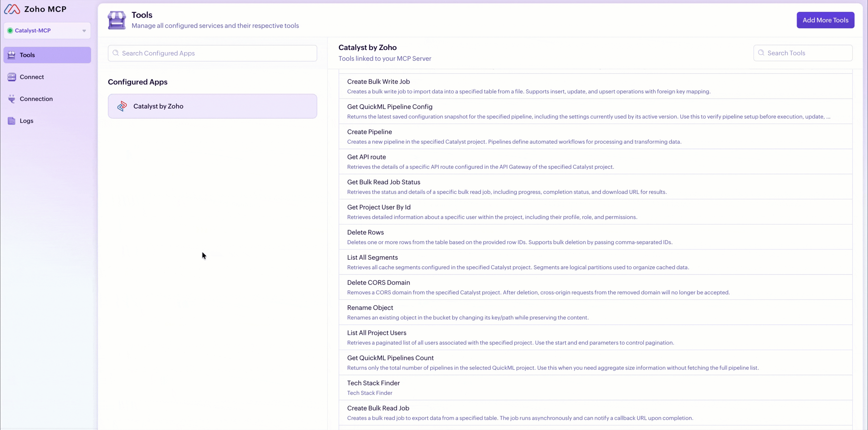
Task: Open the Delete CORS Domain tool
Action: (595, 287)
